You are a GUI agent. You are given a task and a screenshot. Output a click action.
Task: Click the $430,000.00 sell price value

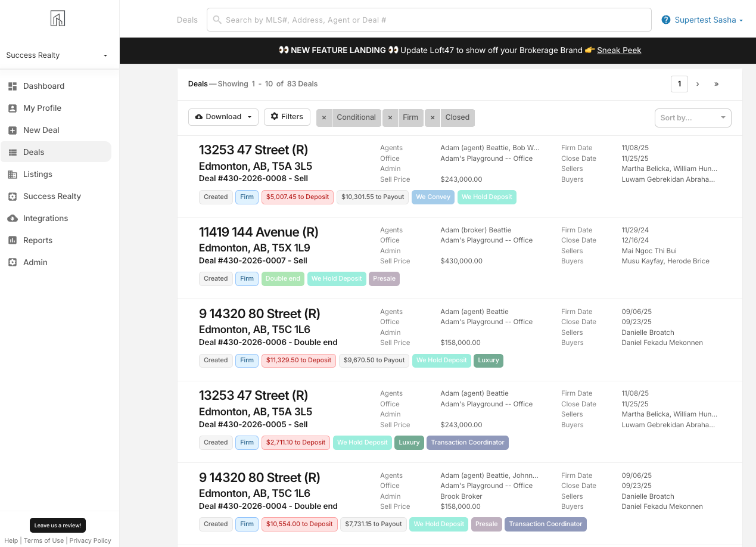pos(462,261)
